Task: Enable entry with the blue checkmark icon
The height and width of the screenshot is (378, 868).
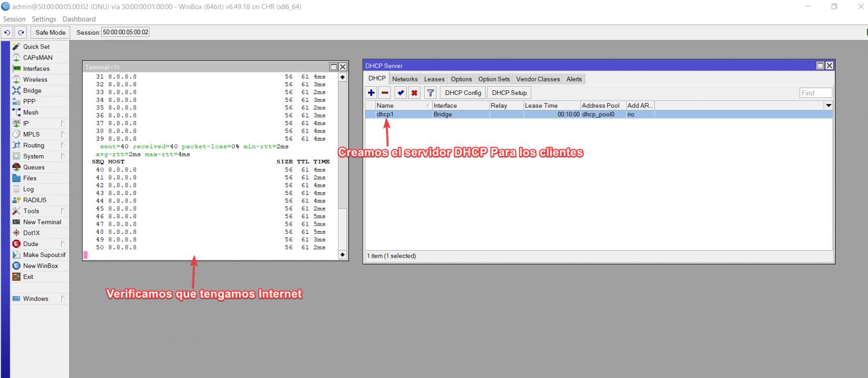Action: [x=400, y=93]
